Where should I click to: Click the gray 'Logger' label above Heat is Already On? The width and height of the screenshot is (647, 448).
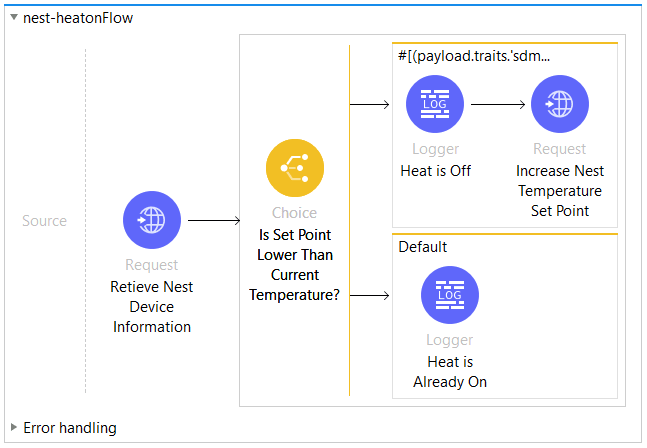click(450, 340)
